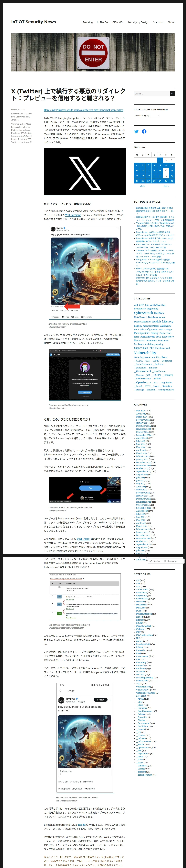Click the Reblog icon button
This screenshot has width=186, height=868.
click(155, 561)
